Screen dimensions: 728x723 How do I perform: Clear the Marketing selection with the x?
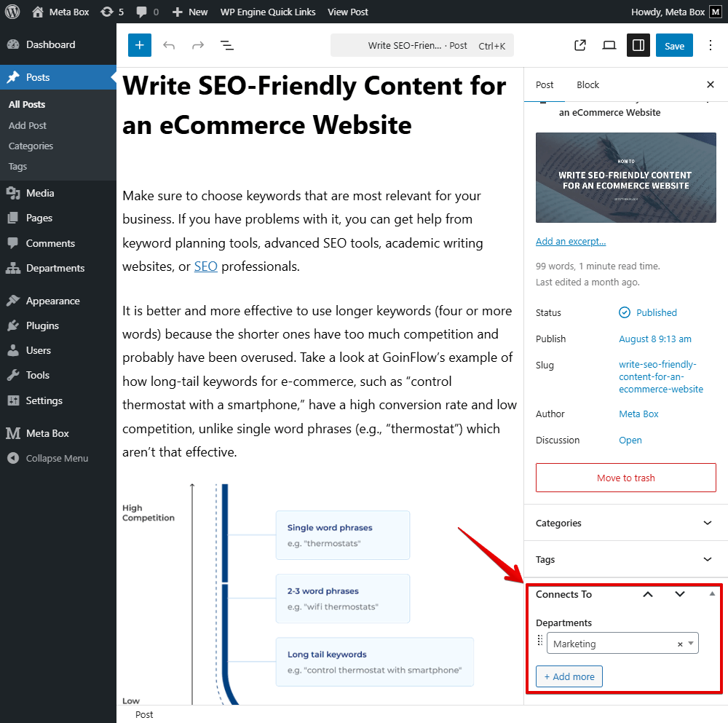coord(680,644)
